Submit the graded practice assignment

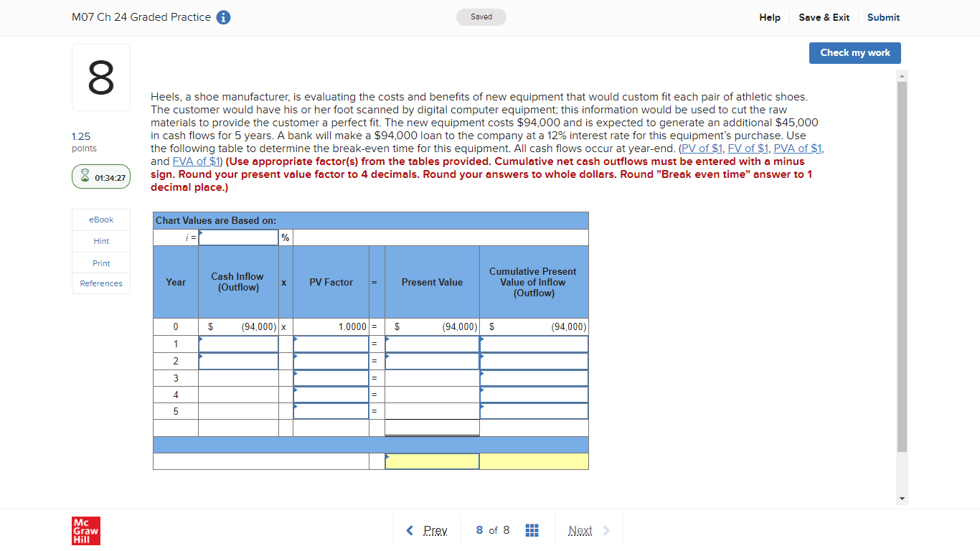[883, 17]
